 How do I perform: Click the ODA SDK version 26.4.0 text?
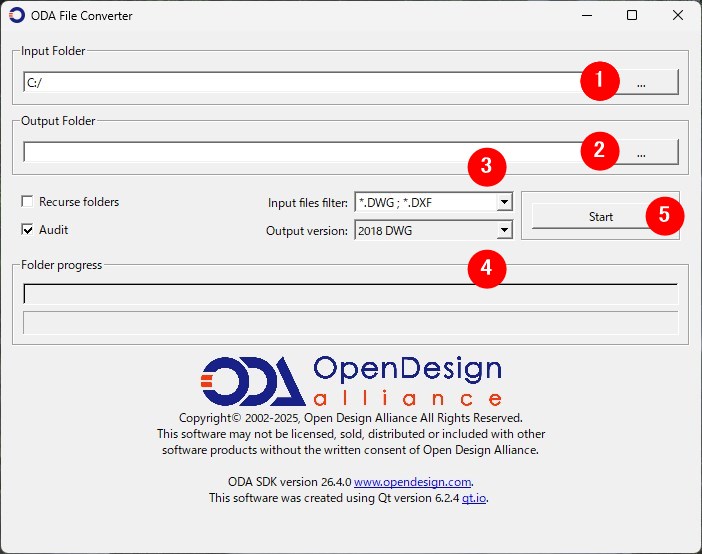tap(289, 482)
